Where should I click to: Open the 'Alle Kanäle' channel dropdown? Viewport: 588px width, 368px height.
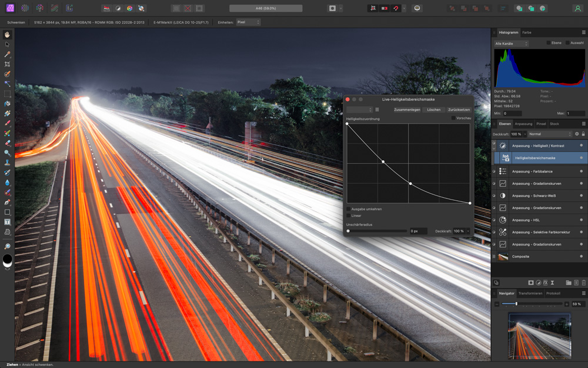pos(512,44)
